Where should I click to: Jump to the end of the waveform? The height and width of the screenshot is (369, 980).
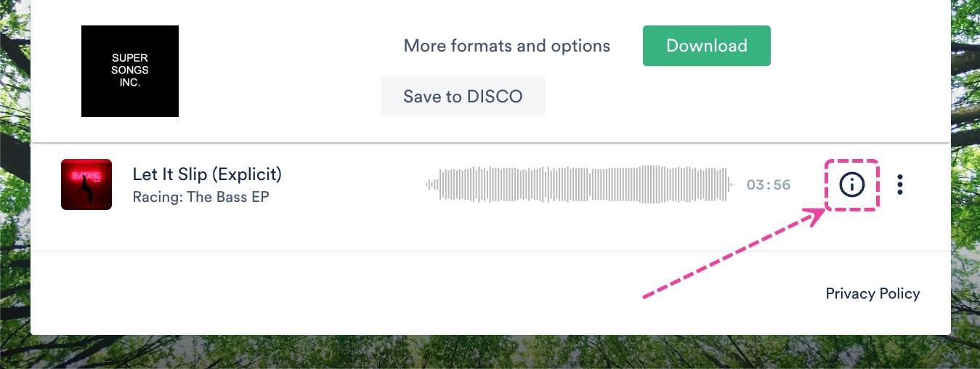coord(732,184)
